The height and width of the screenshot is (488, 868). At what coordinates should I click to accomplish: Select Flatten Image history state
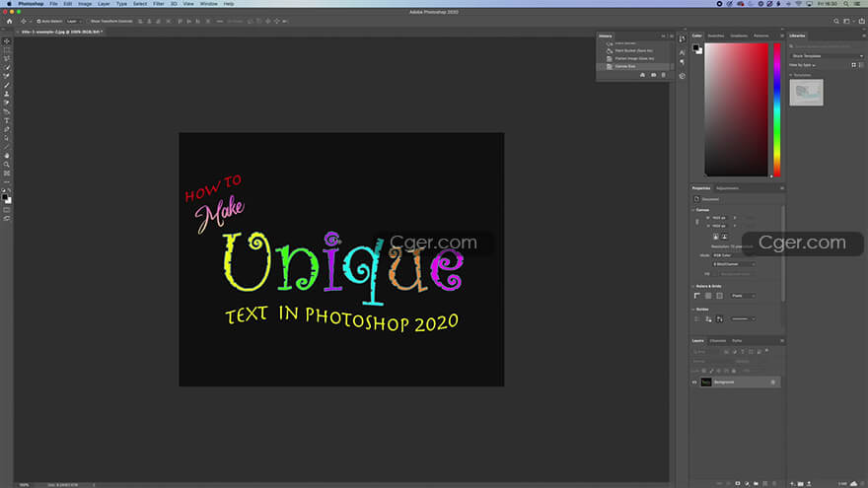(x=634, y=58)
